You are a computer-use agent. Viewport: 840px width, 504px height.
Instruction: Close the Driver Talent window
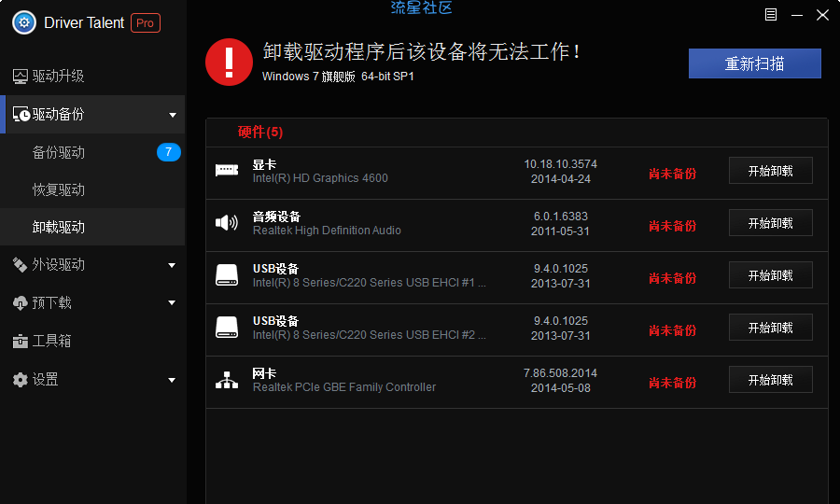(822, 15)
